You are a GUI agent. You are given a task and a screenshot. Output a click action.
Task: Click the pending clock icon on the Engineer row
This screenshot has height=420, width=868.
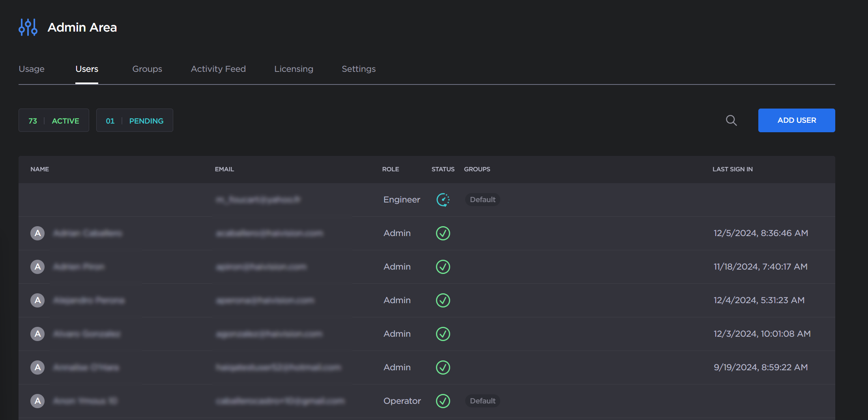click(443, 200)
